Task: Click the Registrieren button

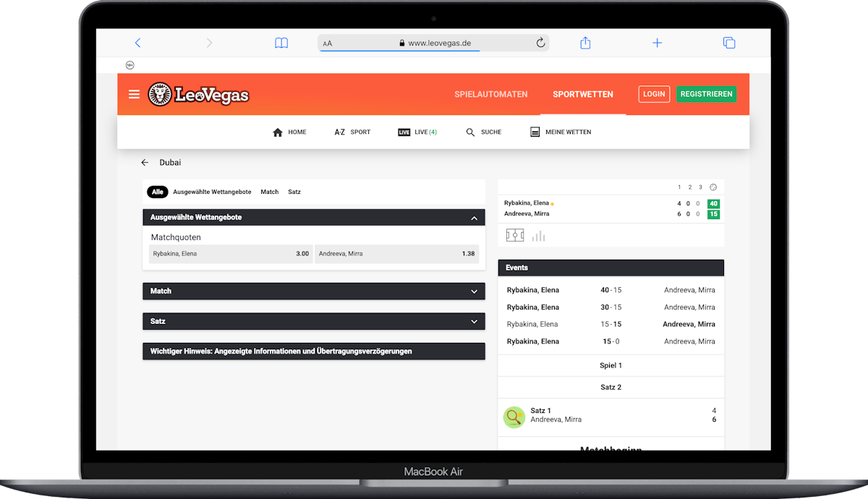Action: 706,94
